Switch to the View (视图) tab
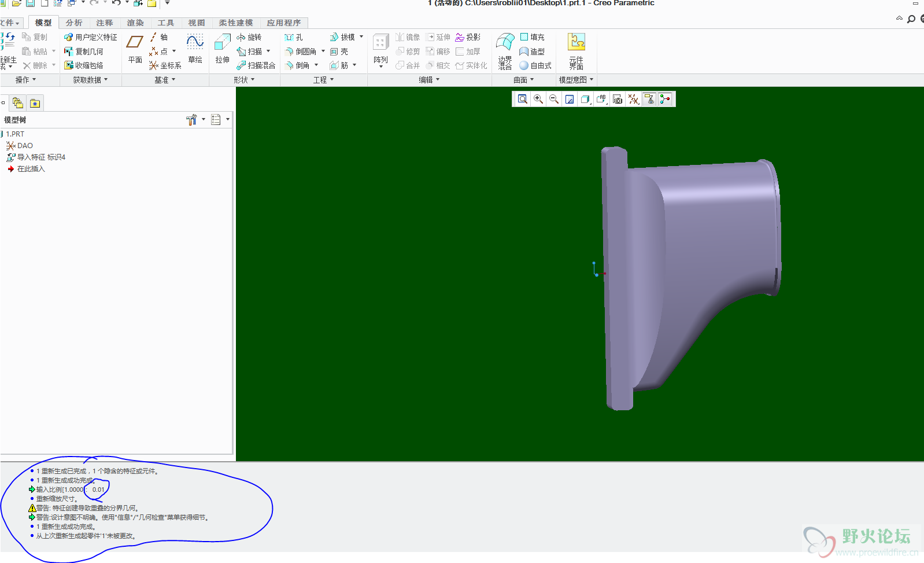Screen dimensions: 924x563 [x=197, y=23]
